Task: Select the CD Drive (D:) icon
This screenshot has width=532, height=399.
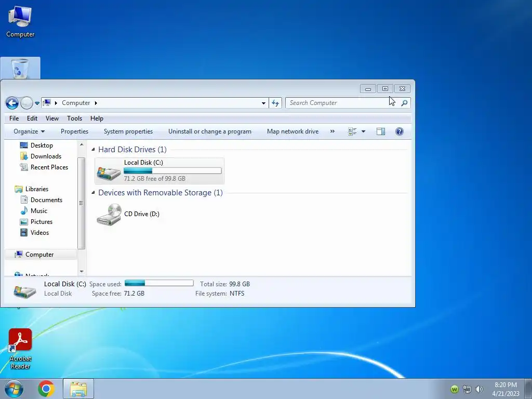Action: pos(109,215)
